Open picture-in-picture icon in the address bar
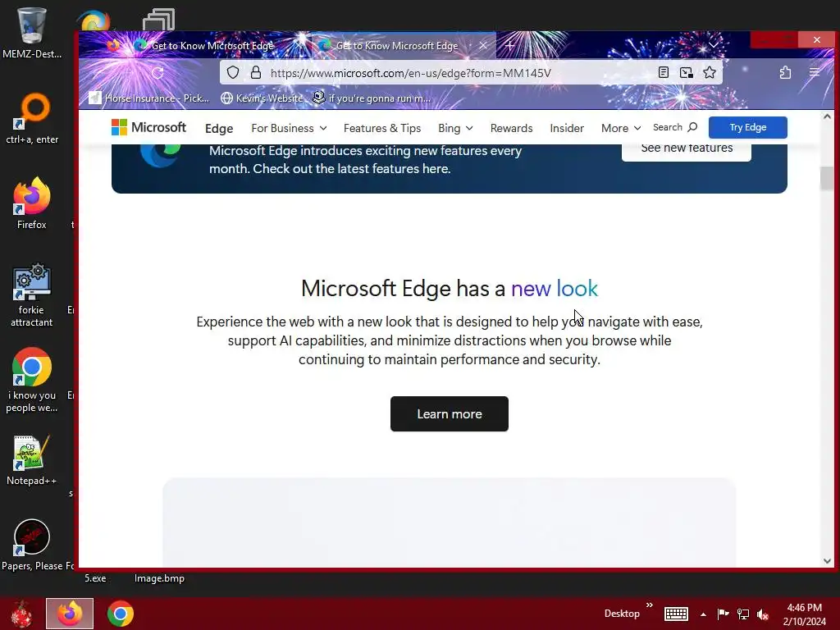840x630 pixels. click(687, 72)
